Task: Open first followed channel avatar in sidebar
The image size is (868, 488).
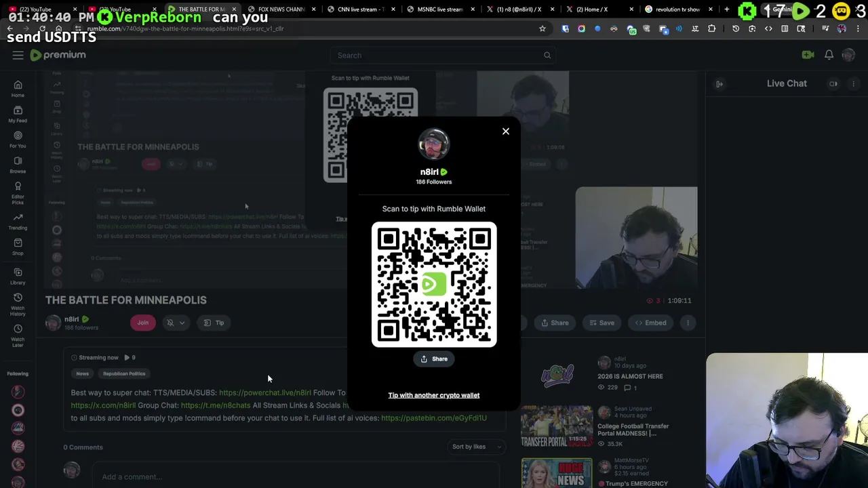Action: pos(18,392)
